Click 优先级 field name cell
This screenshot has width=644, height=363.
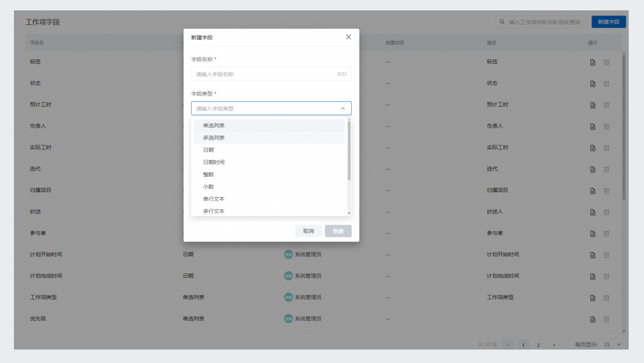[38, 319]
